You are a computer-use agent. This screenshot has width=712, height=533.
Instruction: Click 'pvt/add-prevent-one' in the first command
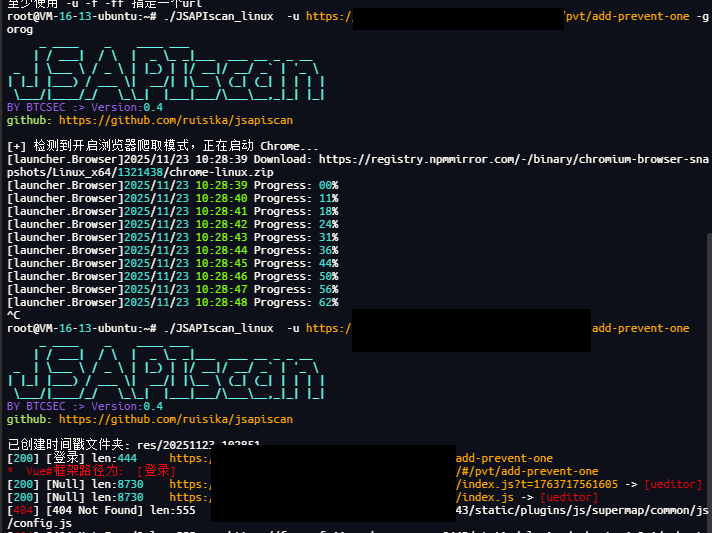tap(628, 16)
